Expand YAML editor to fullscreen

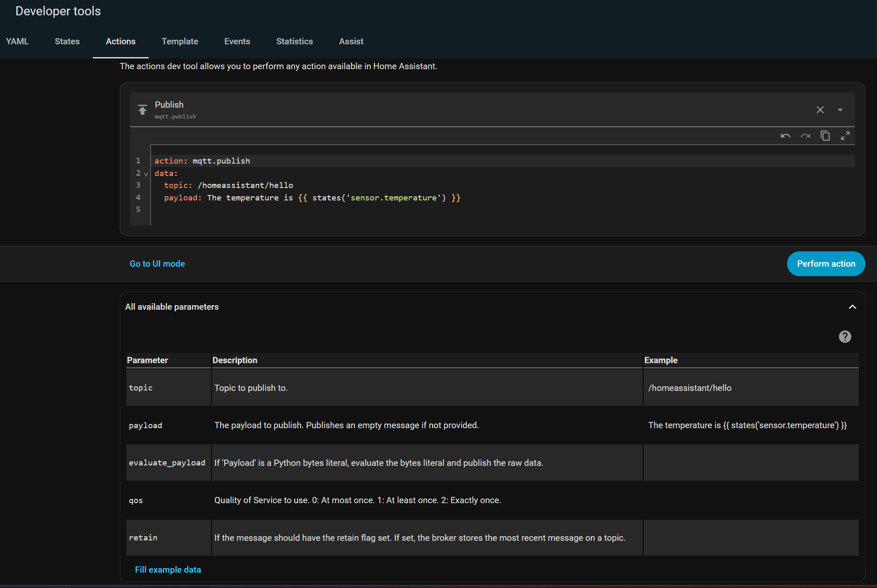[x=845, y=136]
